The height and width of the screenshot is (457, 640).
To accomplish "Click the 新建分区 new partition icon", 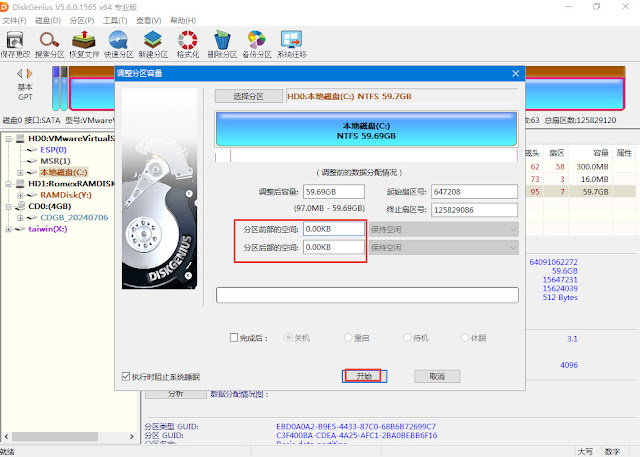I will [153, 44].
